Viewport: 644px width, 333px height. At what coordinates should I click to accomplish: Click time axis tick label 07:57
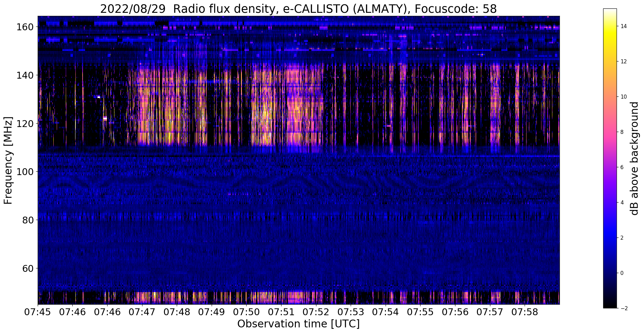[490, 312]
